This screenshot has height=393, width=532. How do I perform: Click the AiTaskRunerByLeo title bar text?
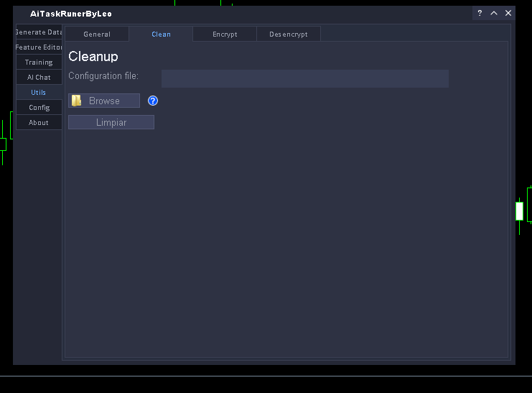(71, 14)
